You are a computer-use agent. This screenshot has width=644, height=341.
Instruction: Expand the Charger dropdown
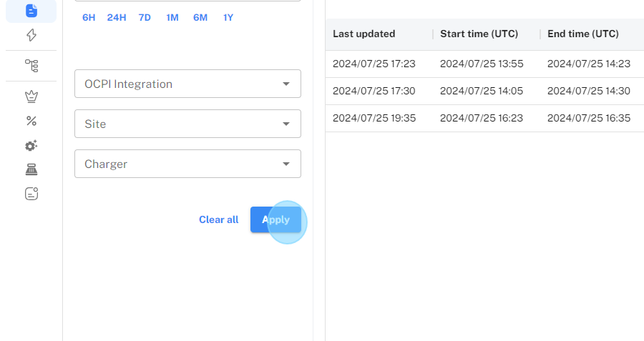187,164
